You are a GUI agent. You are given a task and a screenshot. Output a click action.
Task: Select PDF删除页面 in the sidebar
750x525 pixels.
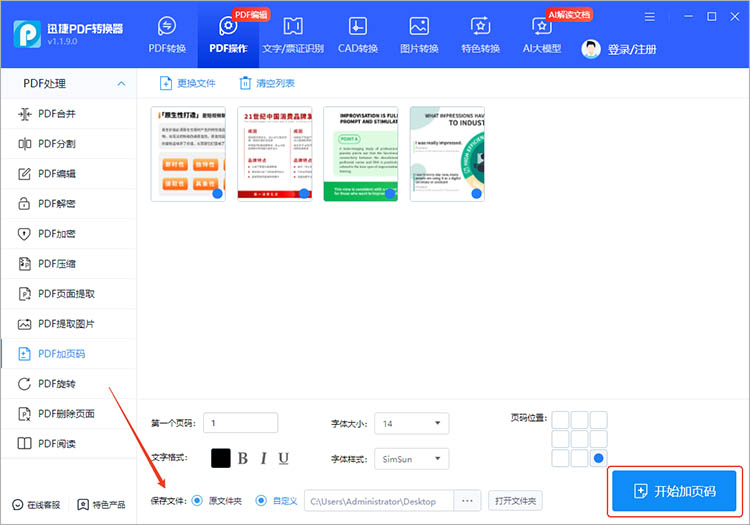click(68, 414)
